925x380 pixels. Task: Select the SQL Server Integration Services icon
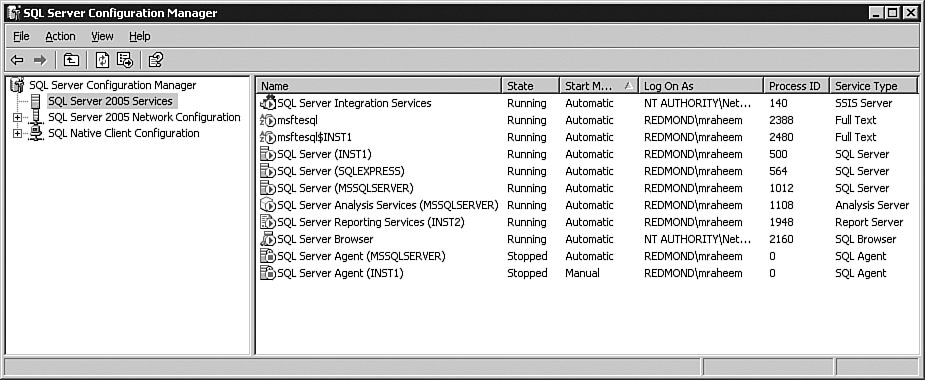268,103
